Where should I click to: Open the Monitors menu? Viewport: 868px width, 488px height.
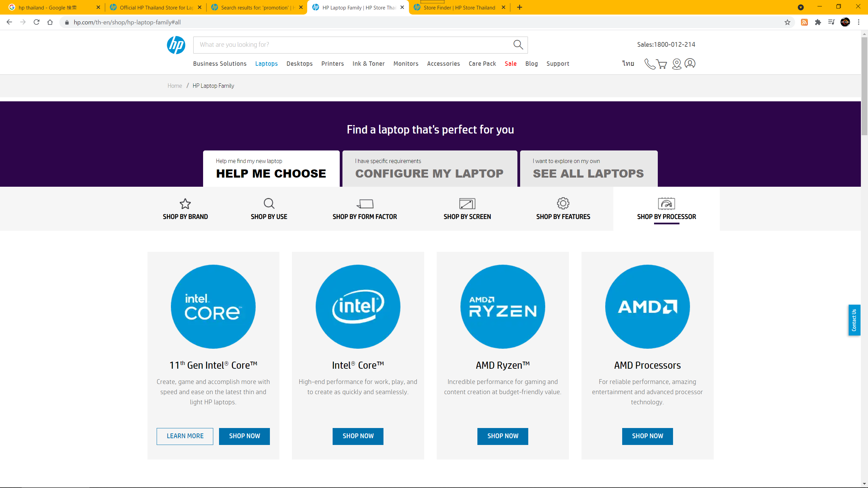[406, 64]
